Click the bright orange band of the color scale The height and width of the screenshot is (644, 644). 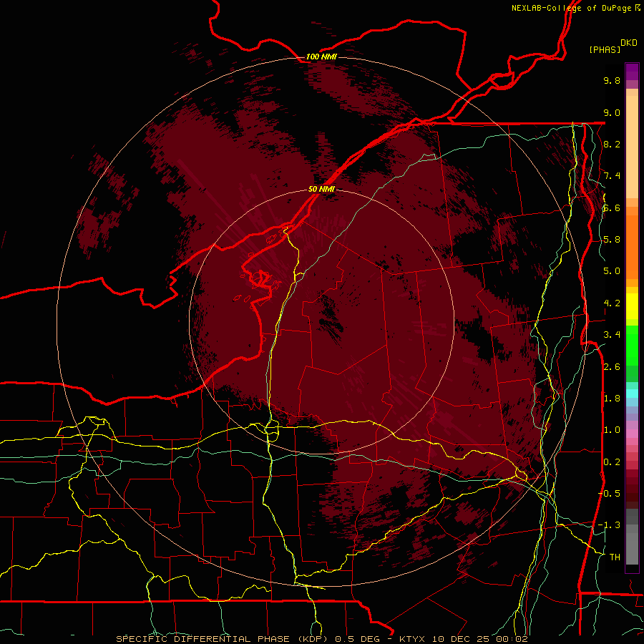[x=632, y=248]
